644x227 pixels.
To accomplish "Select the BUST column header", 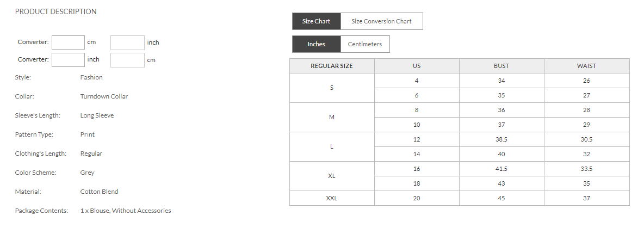I will 501,66.
